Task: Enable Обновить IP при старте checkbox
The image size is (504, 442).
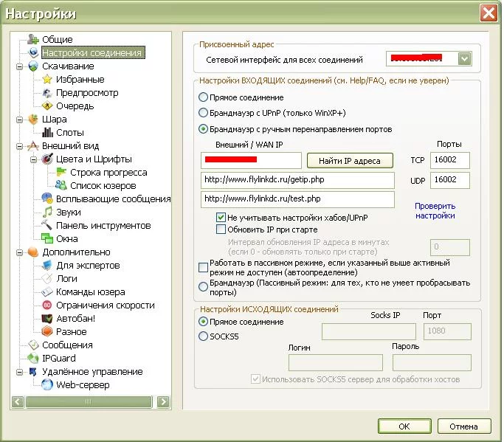Action: [x=221, y=229]
